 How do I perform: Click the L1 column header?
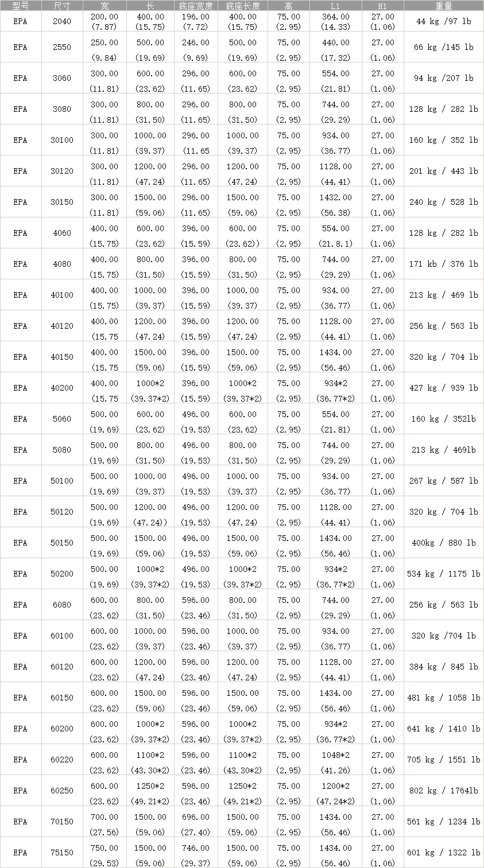pos(335,6)
